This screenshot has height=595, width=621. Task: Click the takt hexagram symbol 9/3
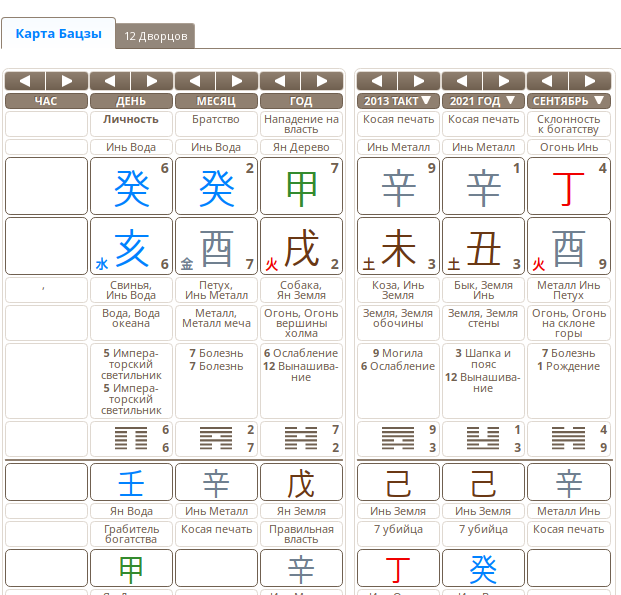pos(398,439)
